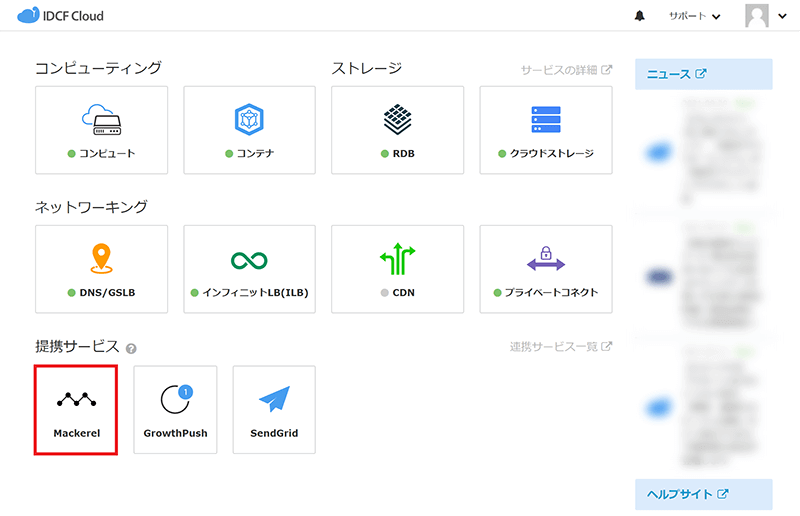The image size is (800, 516).
Task: Open the SendGrid partner service
Action: (x=274, y=409)
